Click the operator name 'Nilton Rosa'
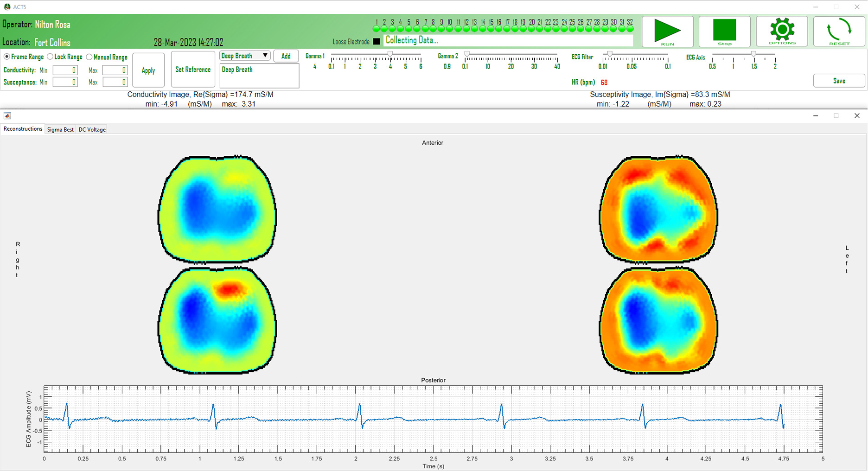The image size is (868, 471). pos(53,25)
